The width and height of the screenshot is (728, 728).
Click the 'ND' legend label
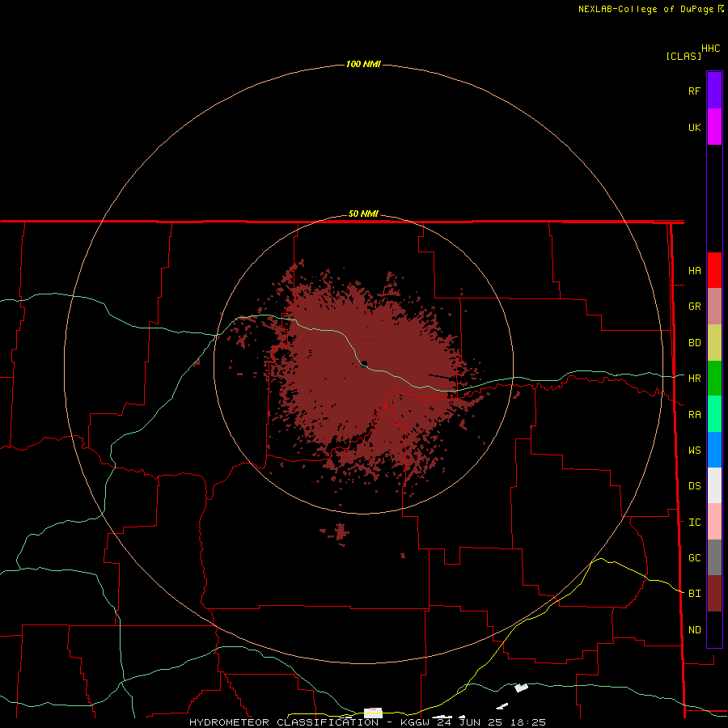pos(694,629)
